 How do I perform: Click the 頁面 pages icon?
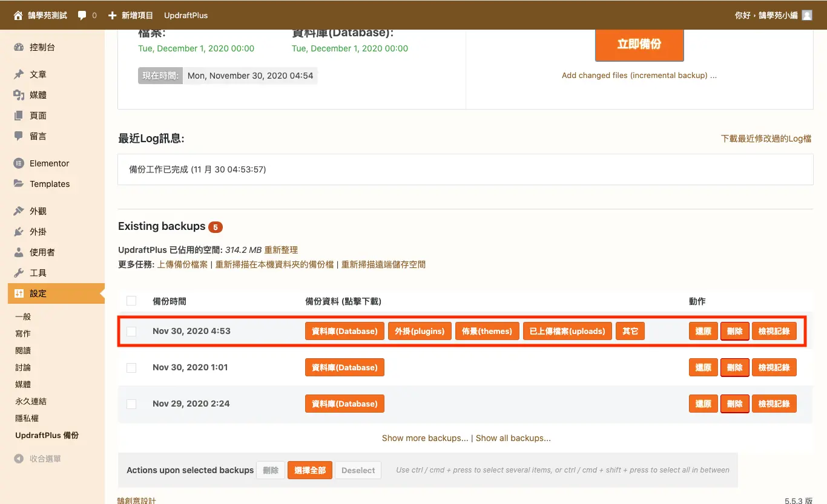[x=19, y=116]
